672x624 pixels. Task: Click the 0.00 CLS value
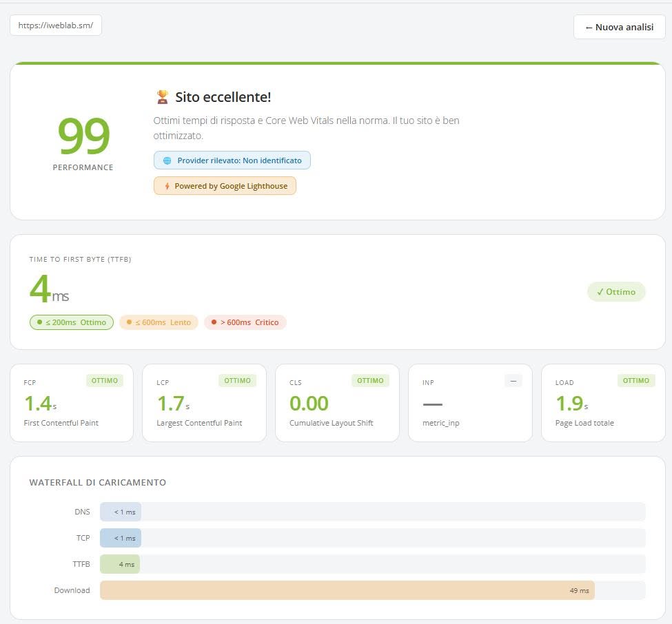(309, 404)
